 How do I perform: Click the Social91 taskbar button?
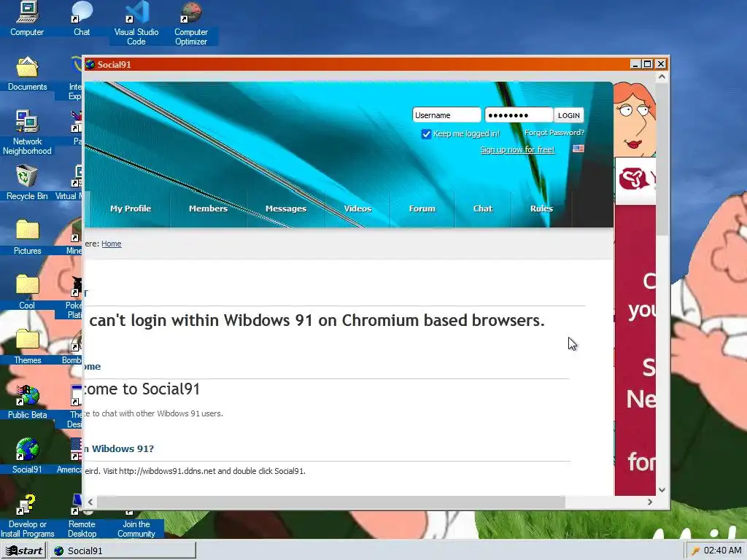(123, 551)
